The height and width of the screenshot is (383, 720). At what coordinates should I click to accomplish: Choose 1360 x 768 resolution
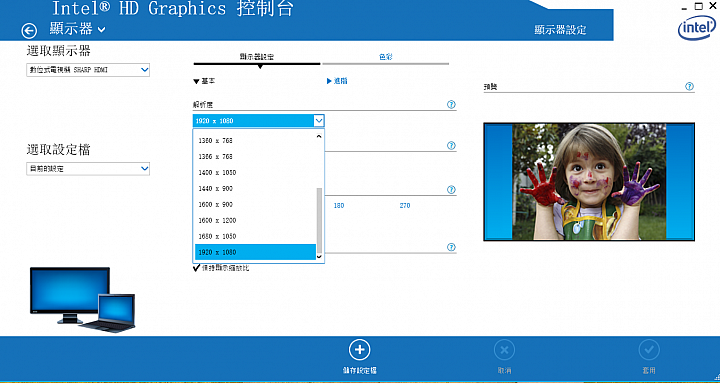click(255, 141)
